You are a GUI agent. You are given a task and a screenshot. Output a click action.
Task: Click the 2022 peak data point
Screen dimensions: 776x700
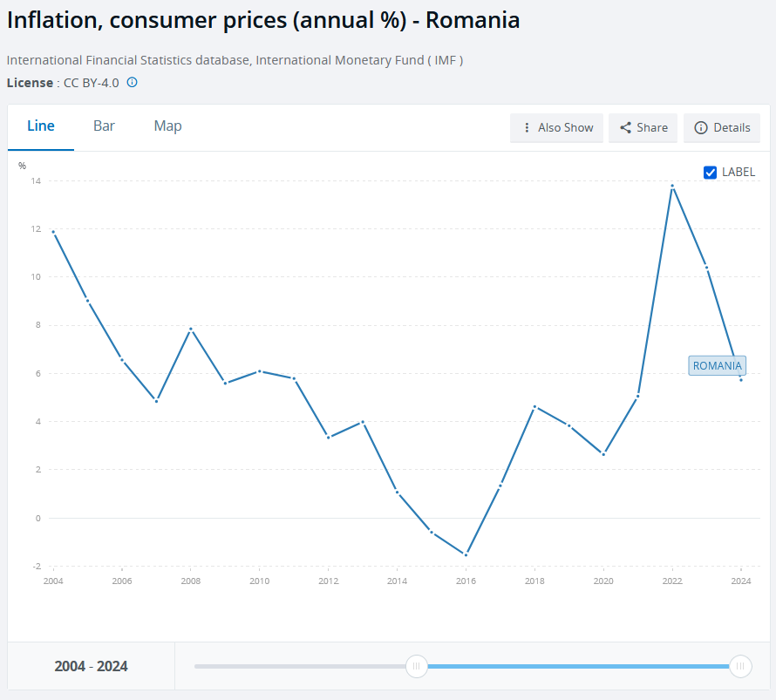tap(672, 186)
